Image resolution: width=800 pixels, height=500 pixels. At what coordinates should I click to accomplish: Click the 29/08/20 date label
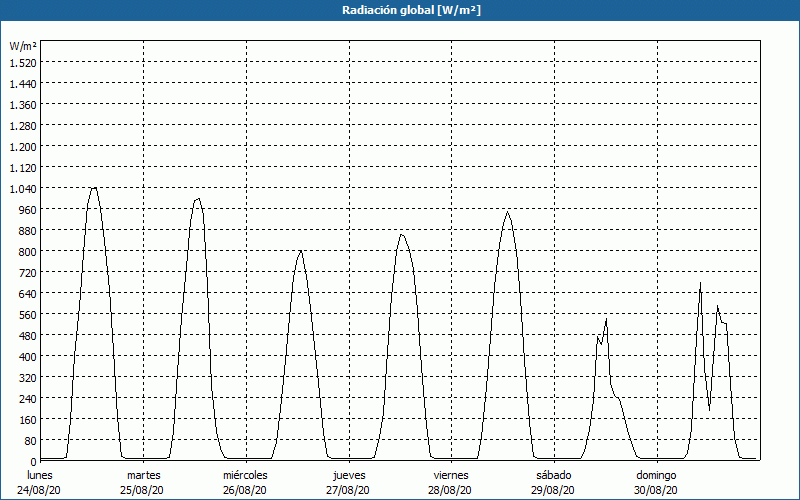coord(553,490)
